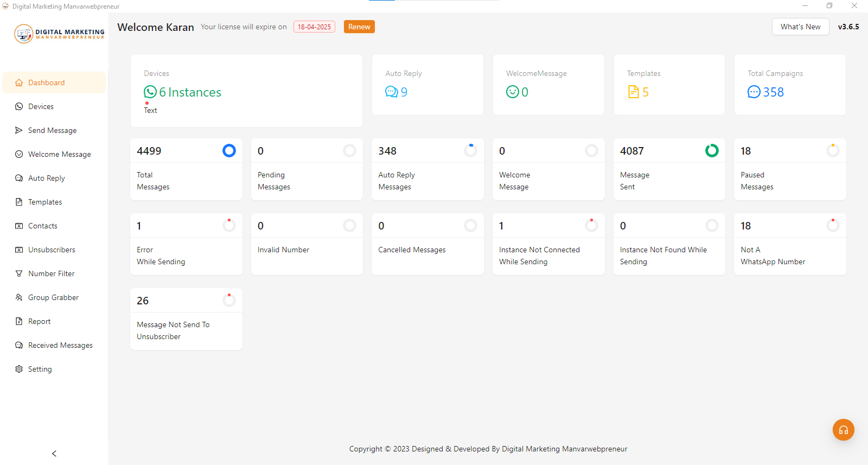Click the WhatsApp icon beside 6 Instances

[x=150, y=92]
